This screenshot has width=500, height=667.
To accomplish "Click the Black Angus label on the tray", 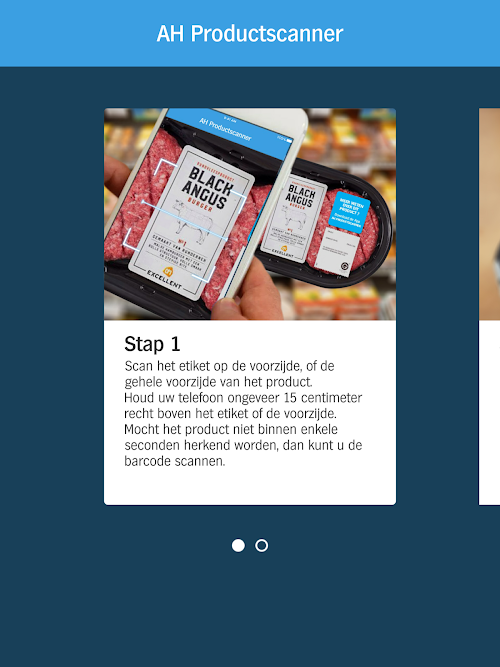I will tap(293, 217).
